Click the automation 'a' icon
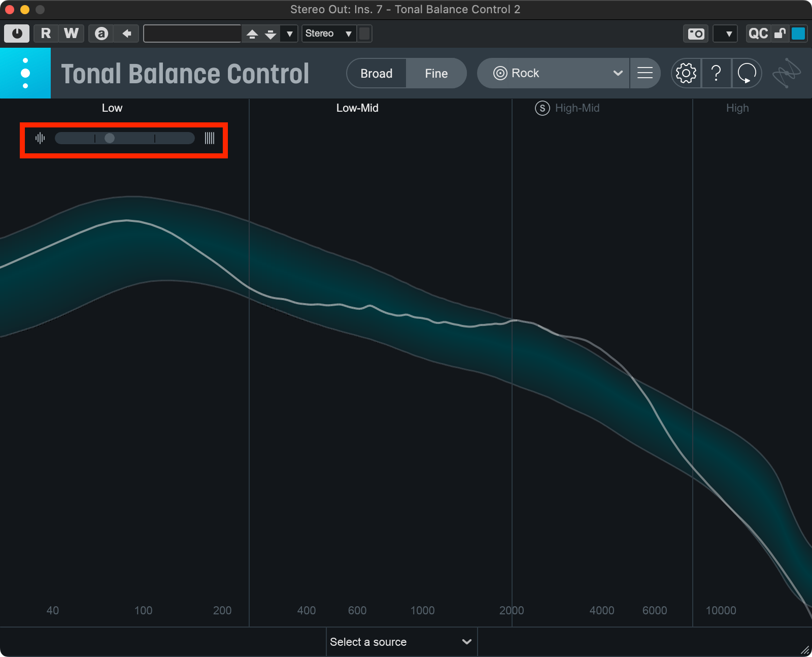This screenshot has height=657, width=812. tap(101, 34)
